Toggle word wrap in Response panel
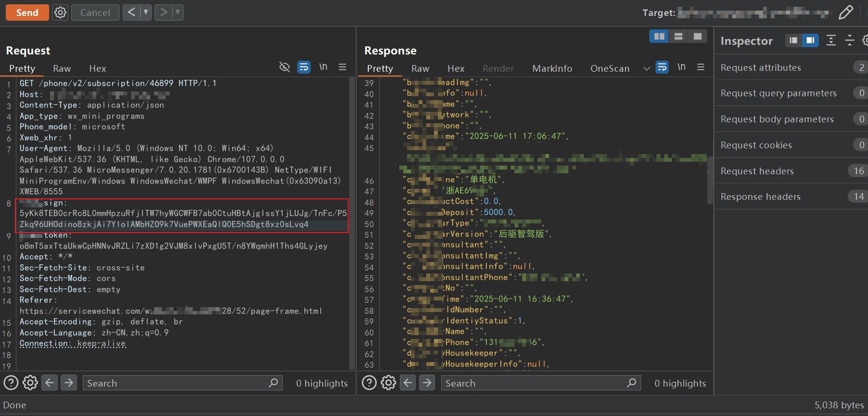Image resolution: width=868 pixels, height=416 pixels. tap(662, 67)
